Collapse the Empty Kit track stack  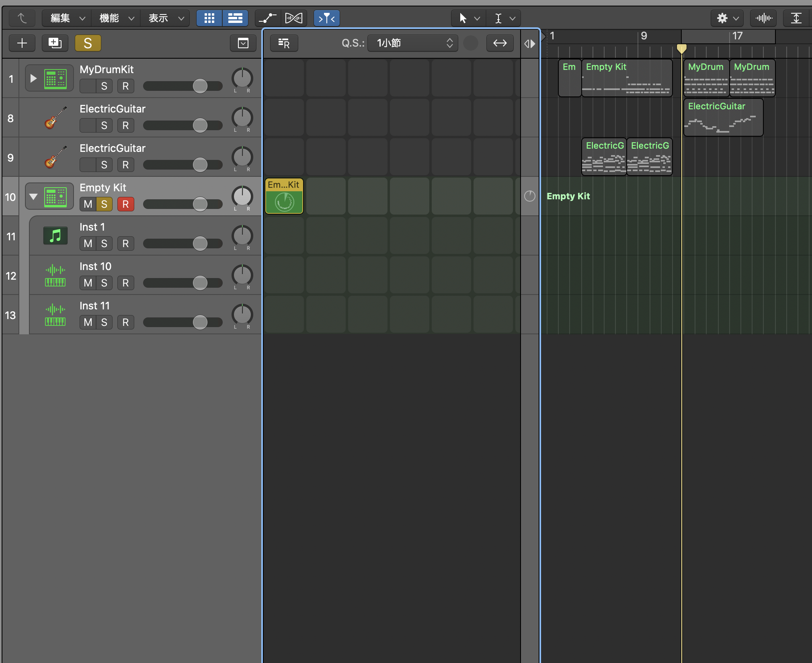pos(33,196)
